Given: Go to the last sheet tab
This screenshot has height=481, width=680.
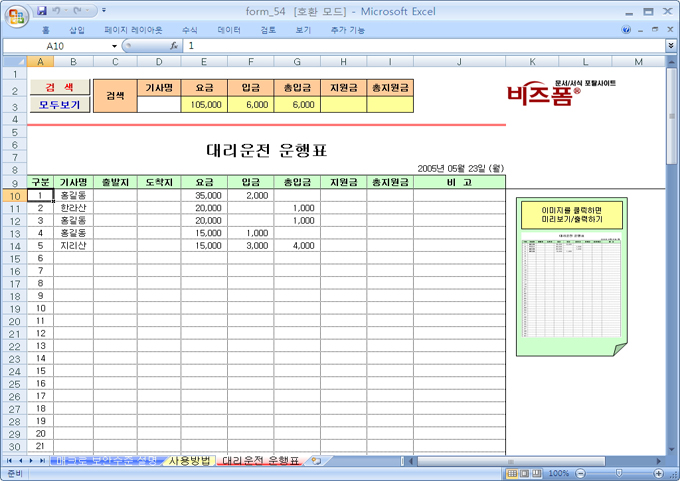Looking at the screenshot, I should click(x=42, y=461).
